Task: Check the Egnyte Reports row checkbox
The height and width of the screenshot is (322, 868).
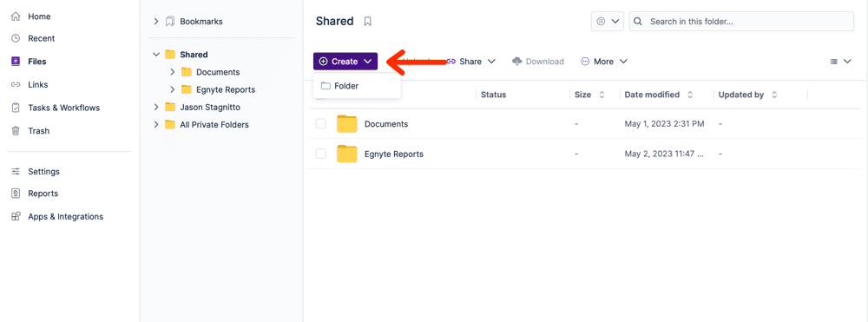Action: (321, 154)
